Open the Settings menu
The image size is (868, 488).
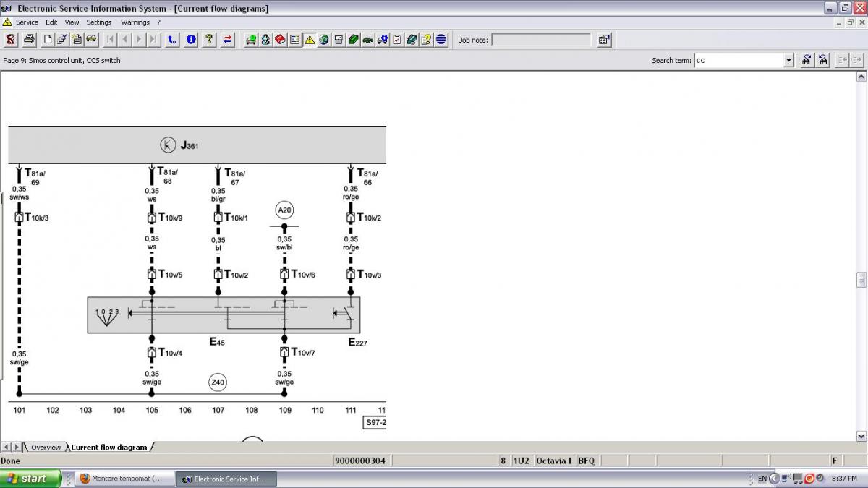[99, 22]
